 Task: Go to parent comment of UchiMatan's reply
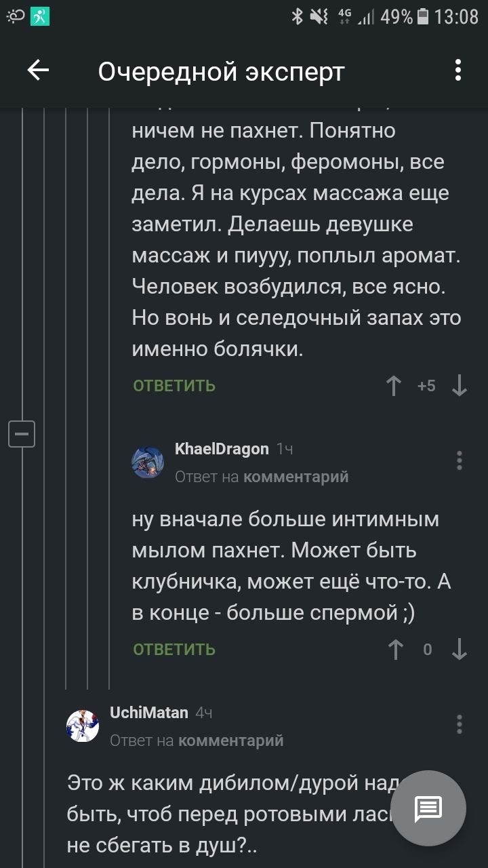230,741
